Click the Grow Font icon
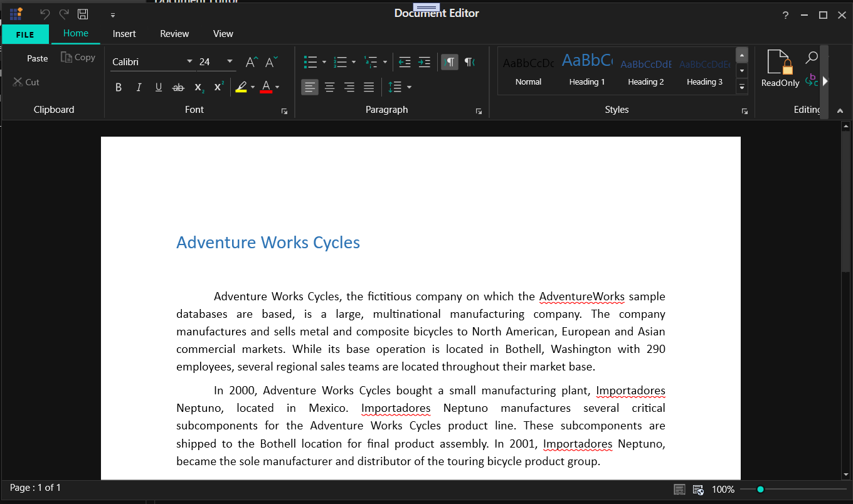This screenshot has width=853, height=504. click(251, 61)
